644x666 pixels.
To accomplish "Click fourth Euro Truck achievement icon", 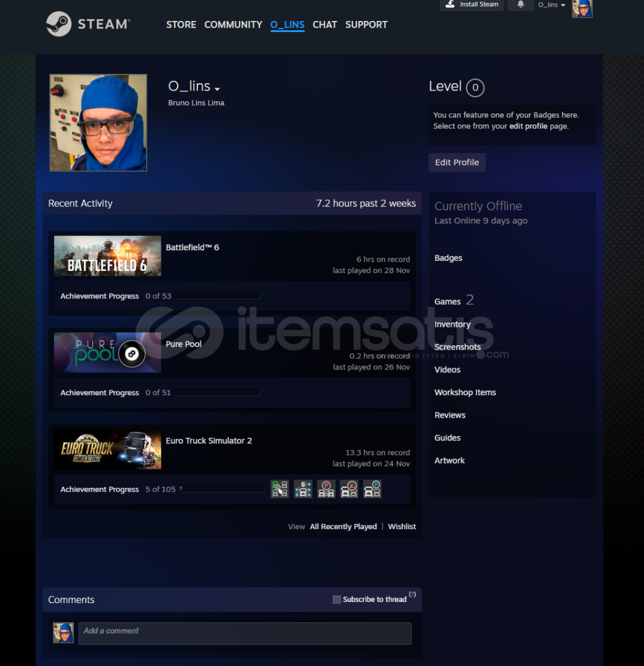I will (x=349, y=489).
